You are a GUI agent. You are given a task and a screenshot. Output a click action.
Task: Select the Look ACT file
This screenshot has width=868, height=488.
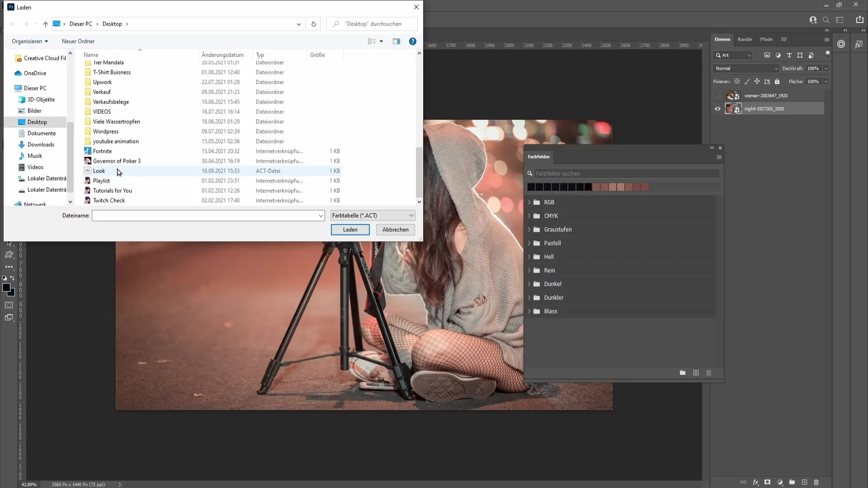(x=212, y=171)
